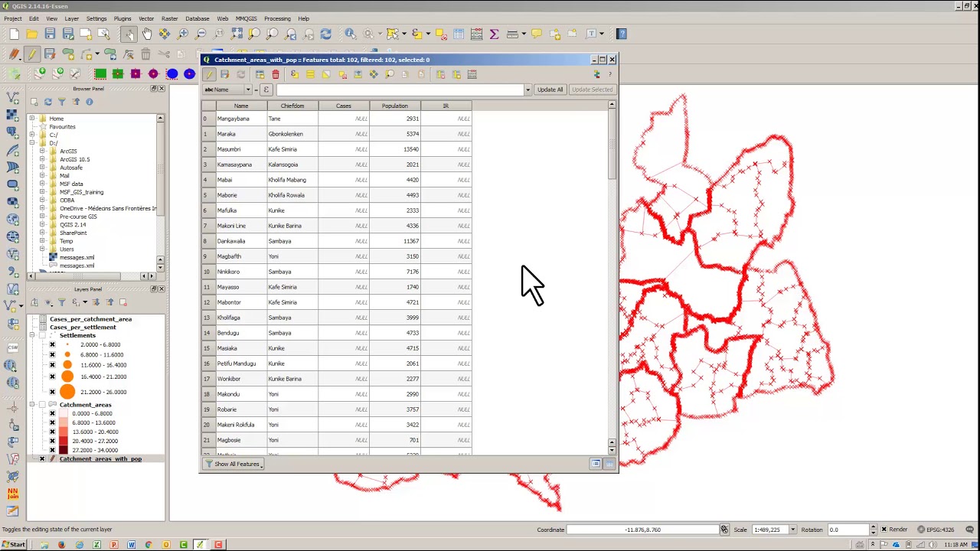Viewport: 980px width, 551px height.
Task: Refresh the map canvas
Action: (x=326, y=34)
